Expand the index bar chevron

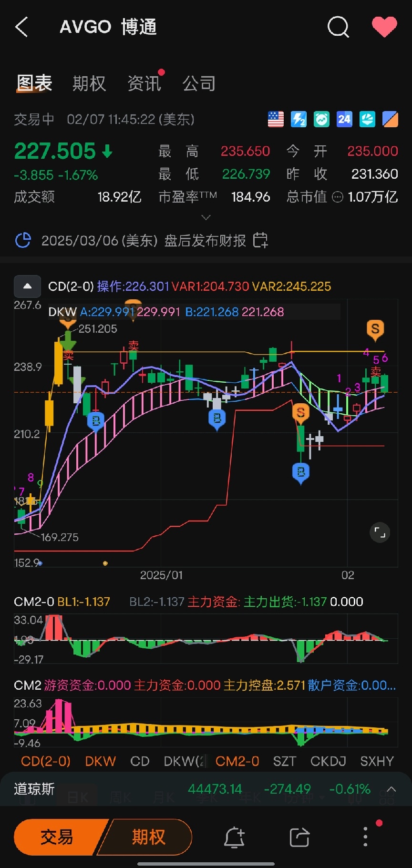coord(391,789)
